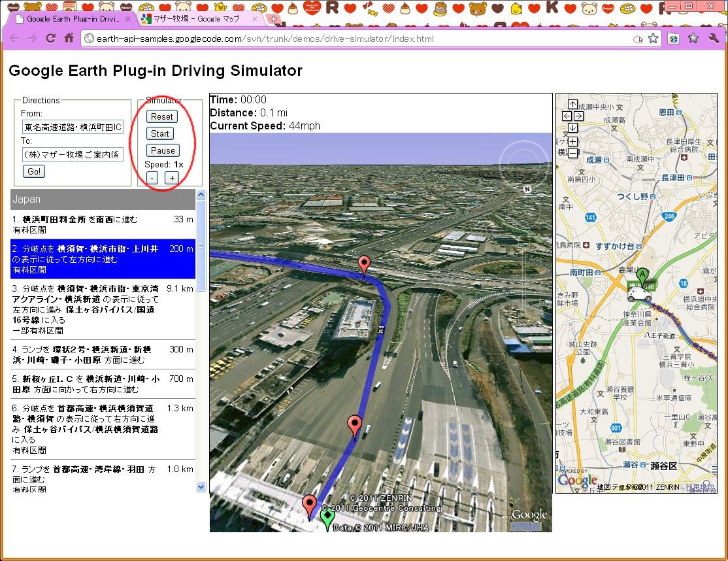Open the Chrome wrench settings menu
Viewport: 728px width, 561px height.
pos(714,39)
